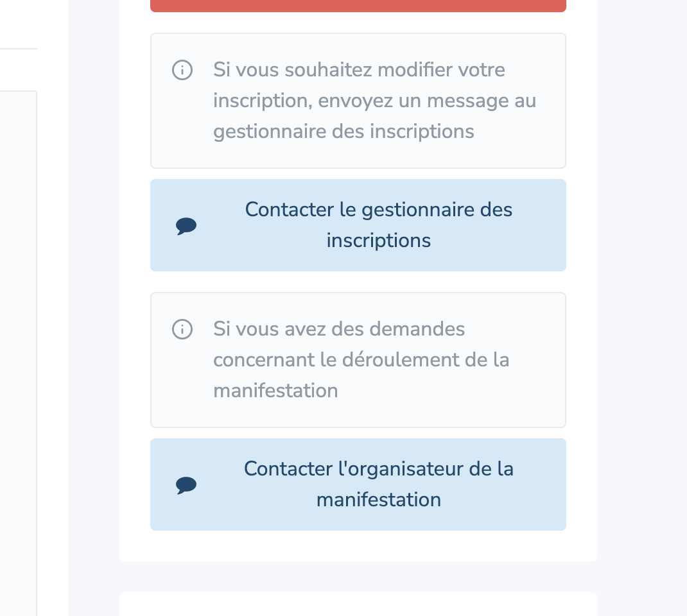Click the red button at the top
The height and width of the screenshot is (616, 687).
(x=358, y=5)
